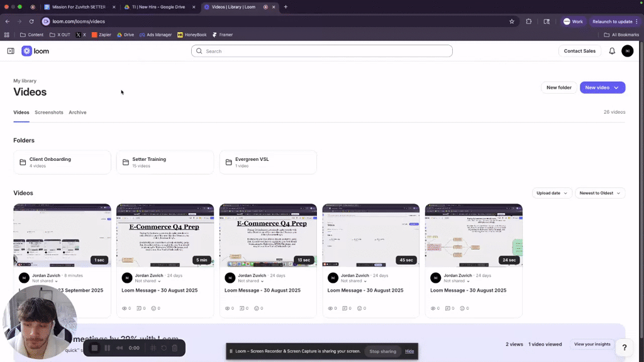644x362 pixels.
Task: Switch to the Archive tab
Action: tap(77, 112)
